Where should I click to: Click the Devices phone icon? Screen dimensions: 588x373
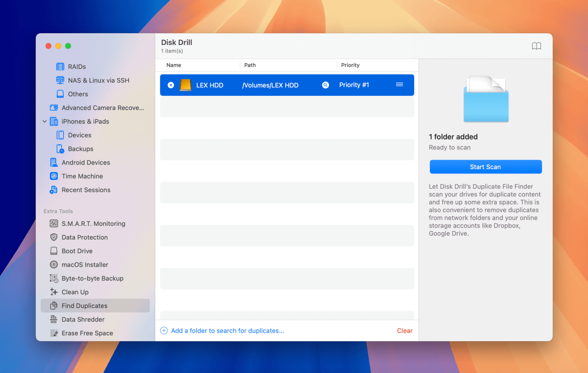(x=60, y=135)
